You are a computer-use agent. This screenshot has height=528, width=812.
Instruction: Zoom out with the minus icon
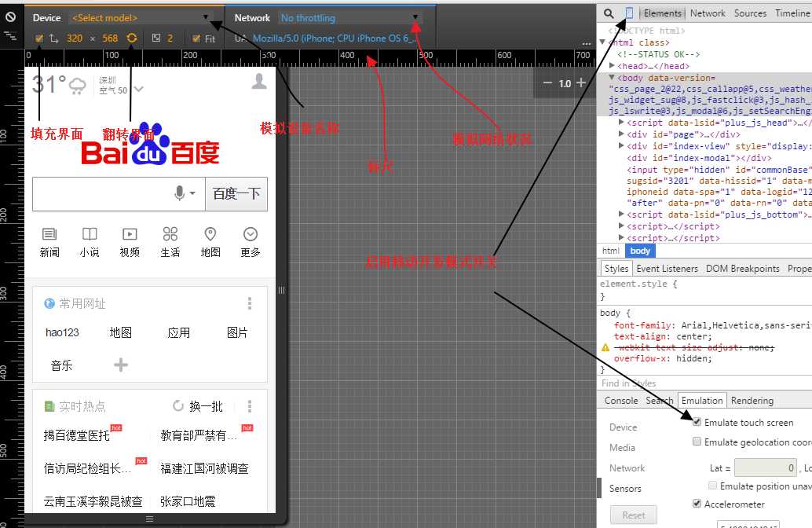[x=547, y=83]
